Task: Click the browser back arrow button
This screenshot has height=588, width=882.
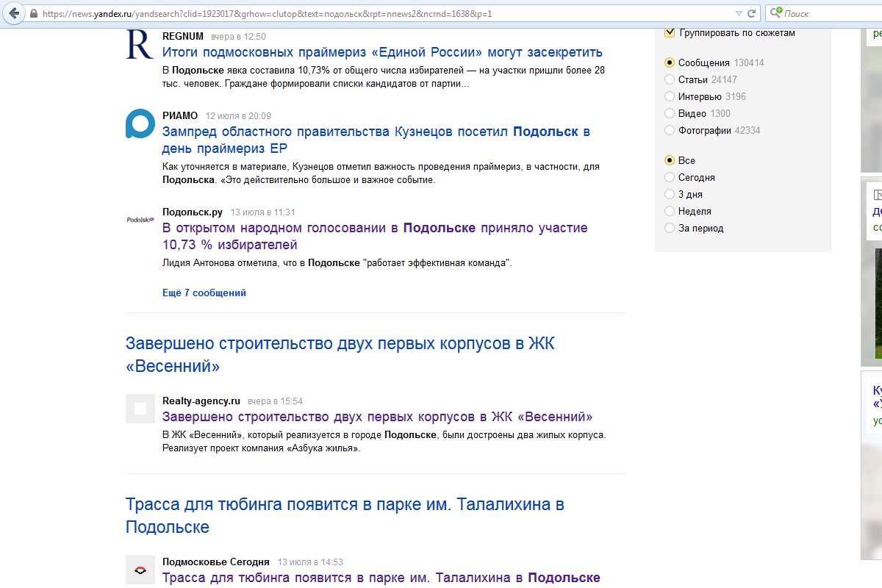Action: click(14, 13)
